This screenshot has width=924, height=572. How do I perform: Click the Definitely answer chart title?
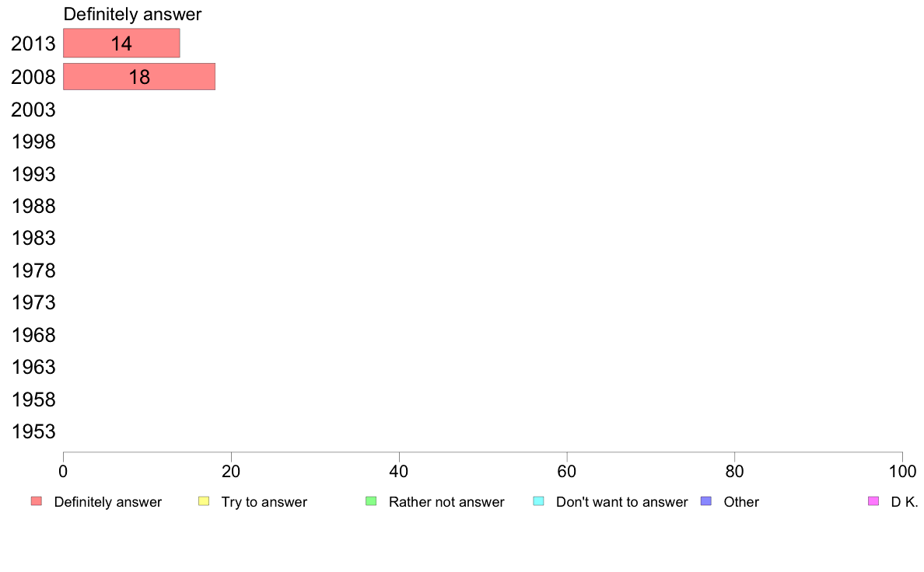click(x=132, y=14)
